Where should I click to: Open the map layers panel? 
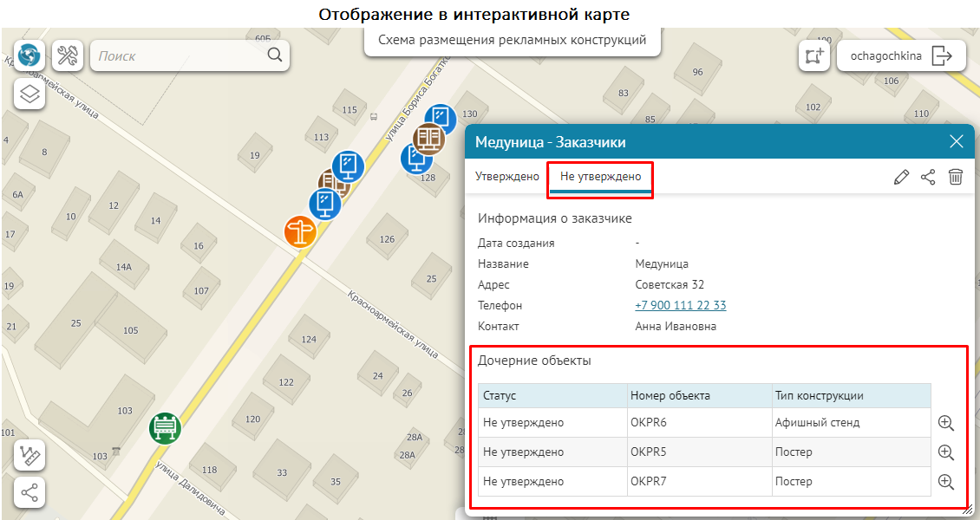point(29,93)
